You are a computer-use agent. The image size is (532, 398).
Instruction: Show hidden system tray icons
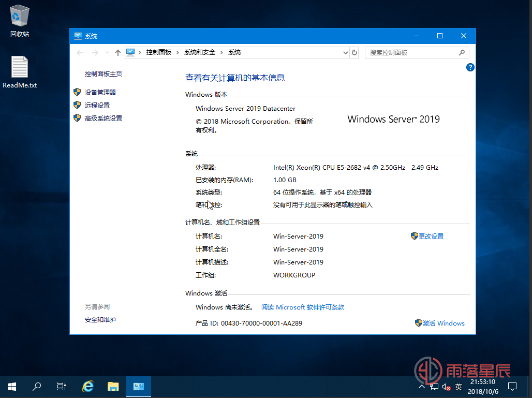tap(422, 387)
